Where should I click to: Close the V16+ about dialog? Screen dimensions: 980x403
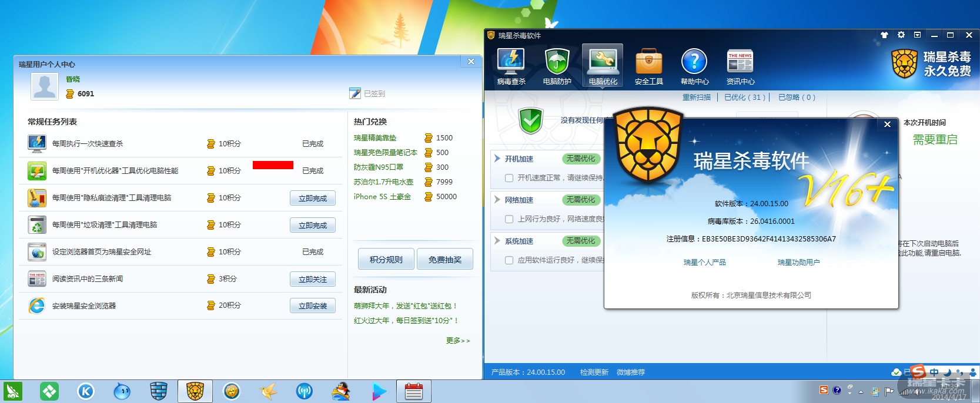coord(888,124)
